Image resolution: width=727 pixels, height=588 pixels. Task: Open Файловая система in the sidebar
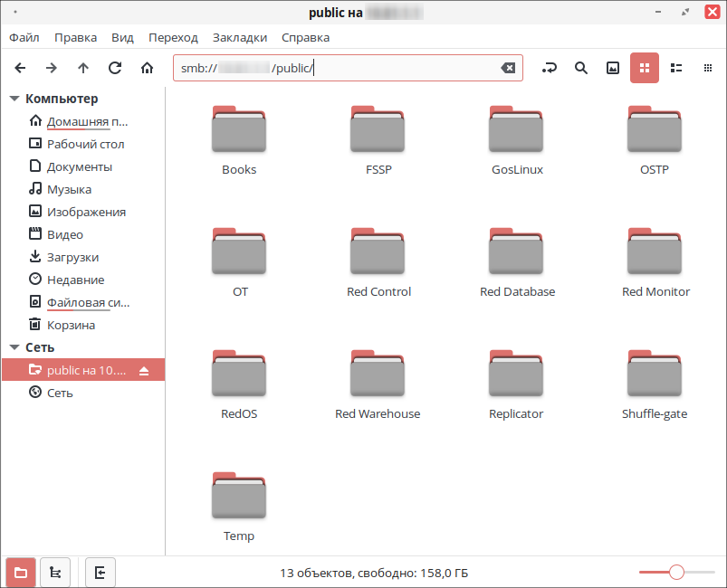click(83, 302)
